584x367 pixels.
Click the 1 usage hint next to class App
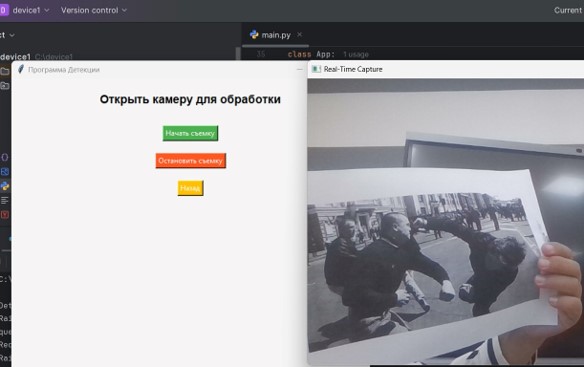pyautogui.click(x=356, y=54)
